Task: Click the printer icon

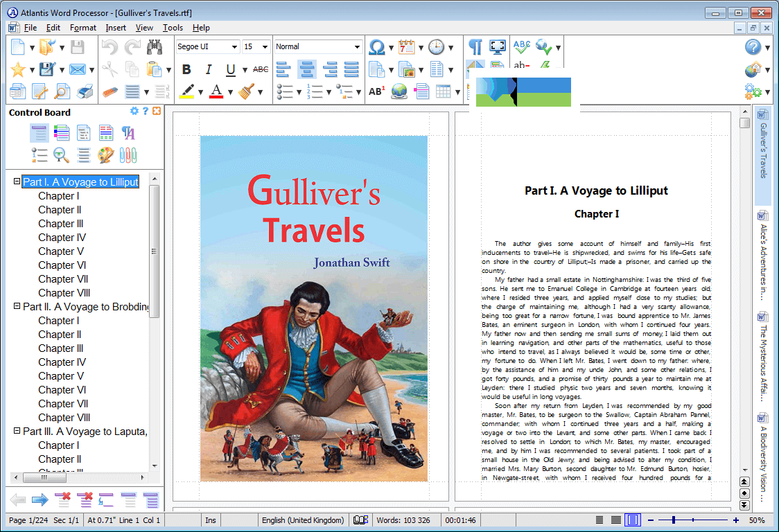Action: [85, 92]
